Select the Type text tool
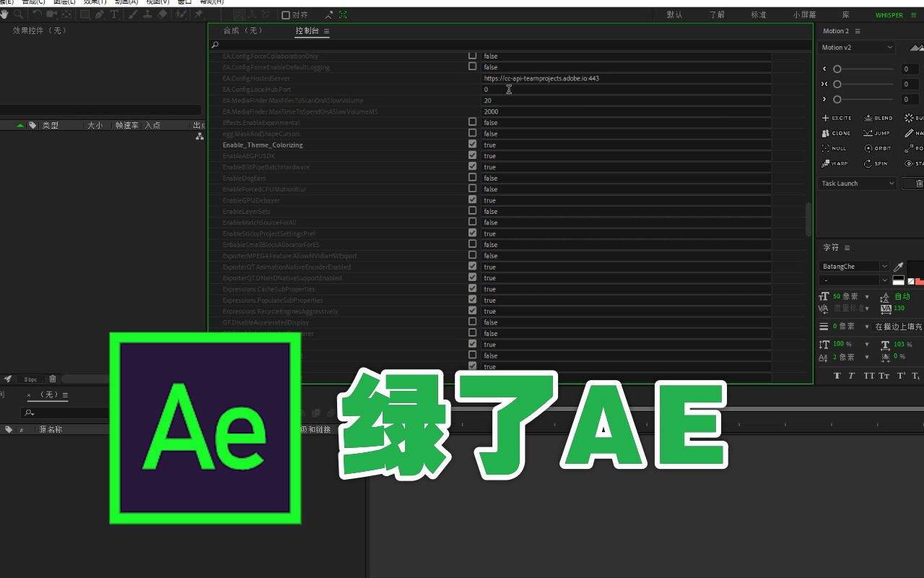The width and height of the screenshot is (924, 578). tap(114, 14)
